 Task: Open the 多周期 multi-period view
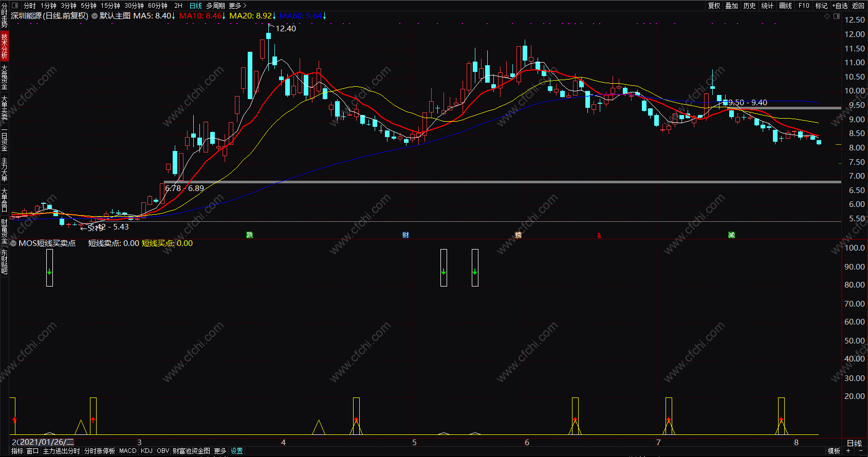215,6
